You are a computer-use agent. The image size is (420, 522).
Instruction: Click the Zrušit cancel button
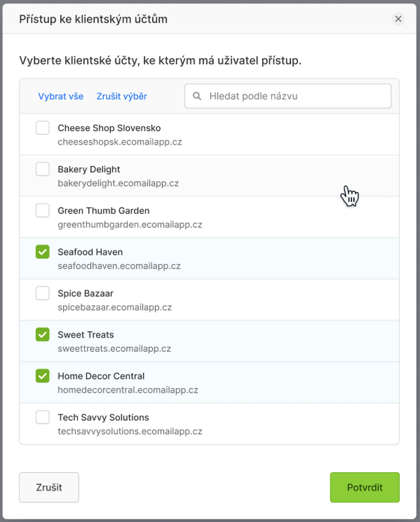click(49, 487)
